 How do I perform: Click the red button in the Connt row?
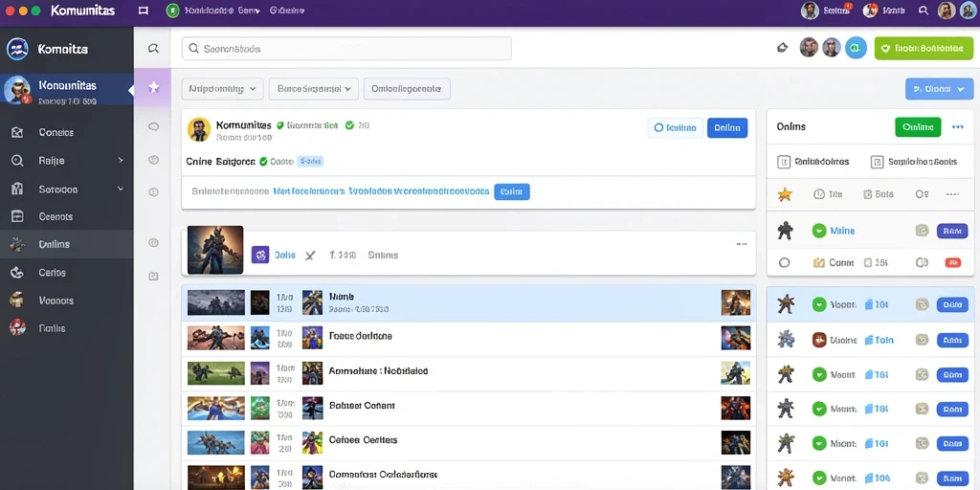tap(952, 263)
